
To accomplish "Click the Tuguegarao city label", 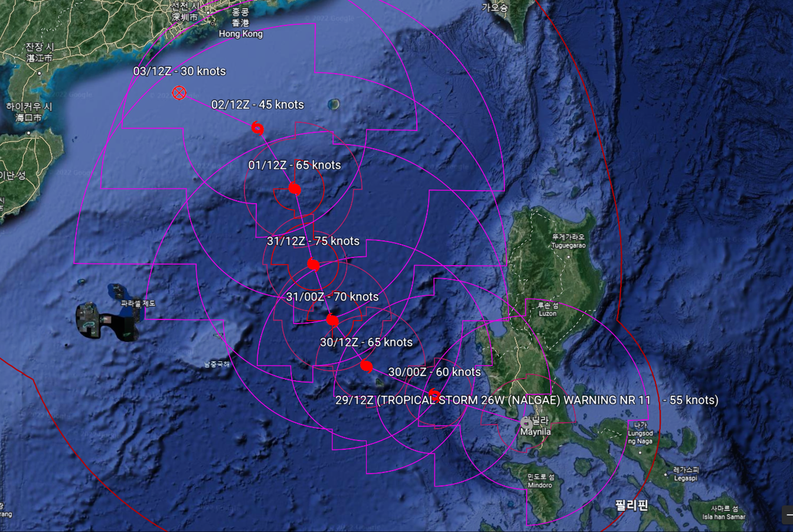I will pos(568,245).
